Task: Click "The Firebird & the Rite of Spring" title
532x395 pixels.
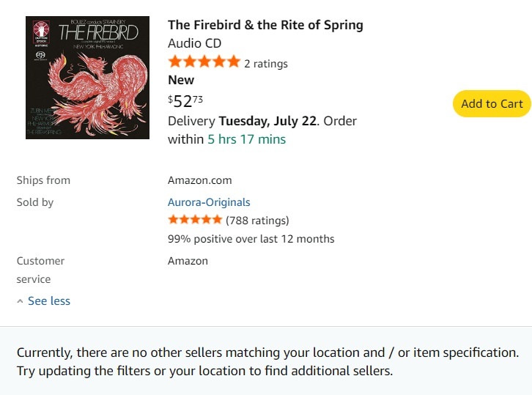Action: click(x=265, y=25)
